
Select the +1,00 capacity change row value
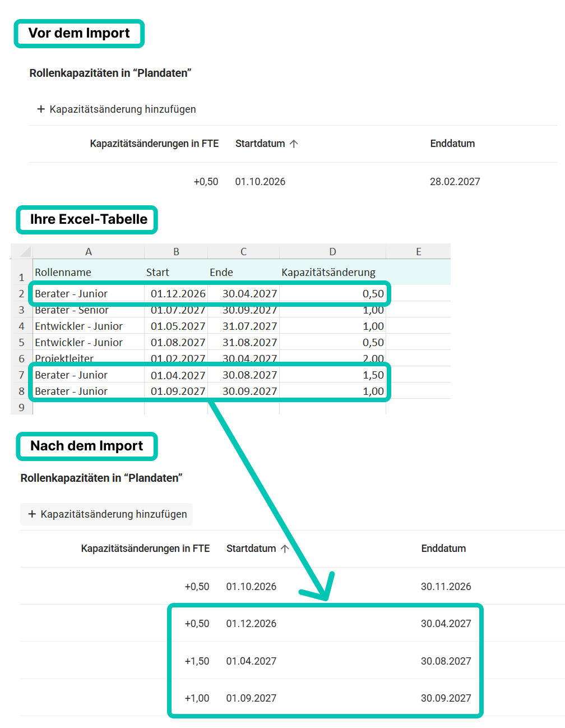[x=197, y=698]
